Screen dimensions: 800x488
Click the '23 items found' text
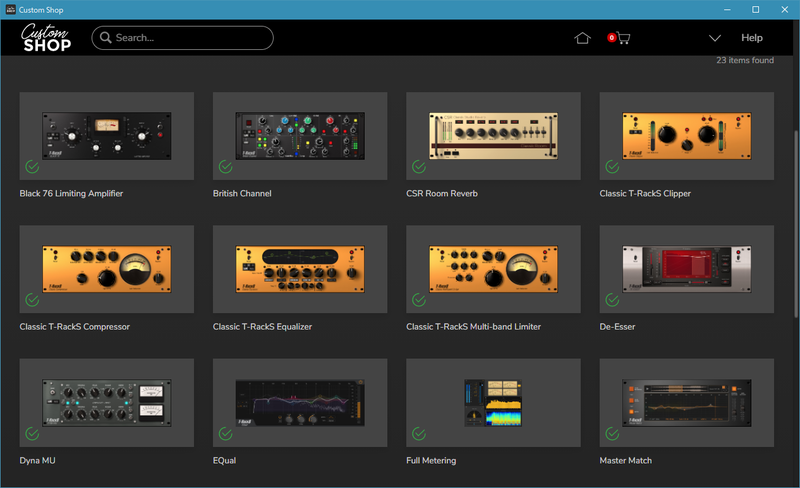(x=745, y=60)
